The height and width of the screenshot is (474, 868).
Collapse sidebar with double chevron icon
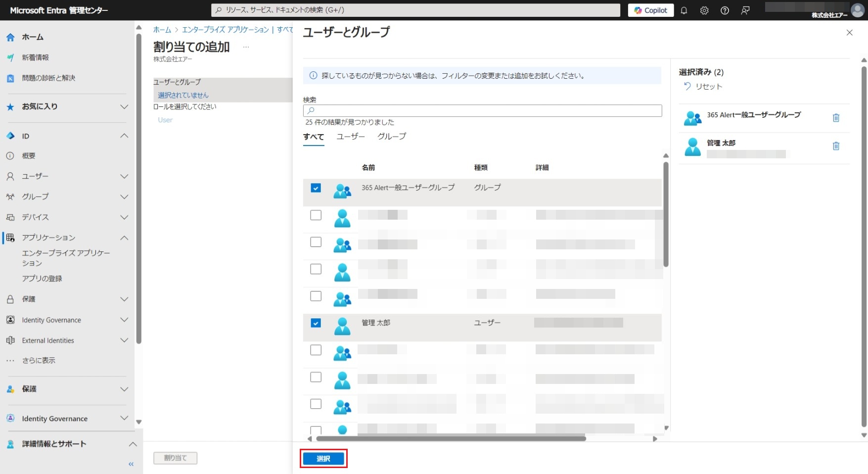click(x=131, y=464)
